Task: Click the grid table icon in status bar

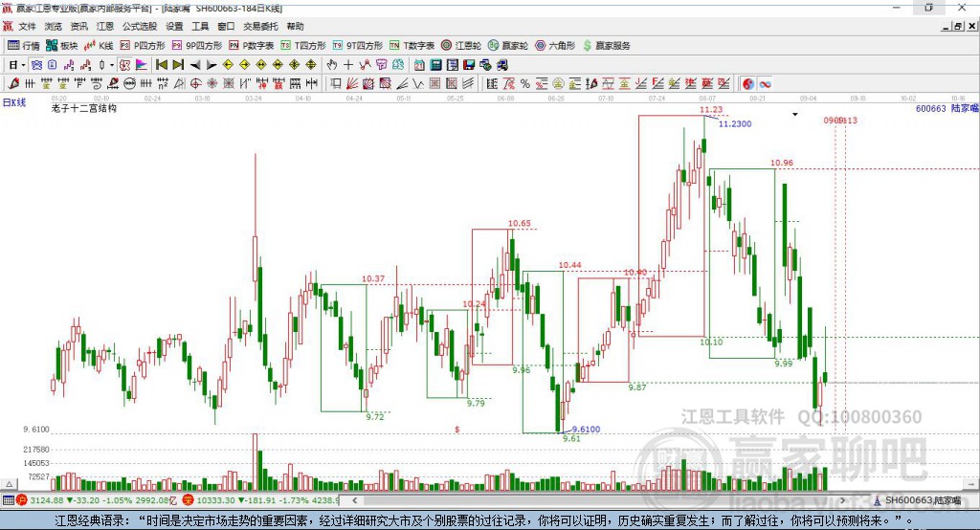Action: tap(8, 500)
